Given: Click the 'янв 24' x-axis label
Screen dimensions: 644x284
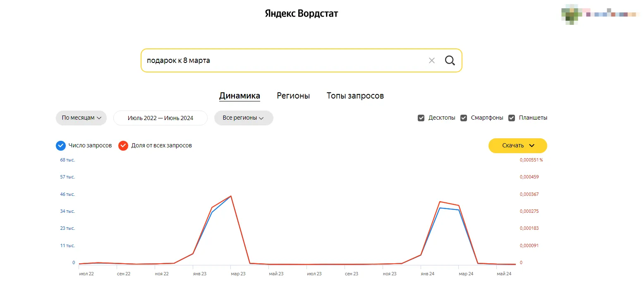Looking at the screenshot, I should [428, 274].
